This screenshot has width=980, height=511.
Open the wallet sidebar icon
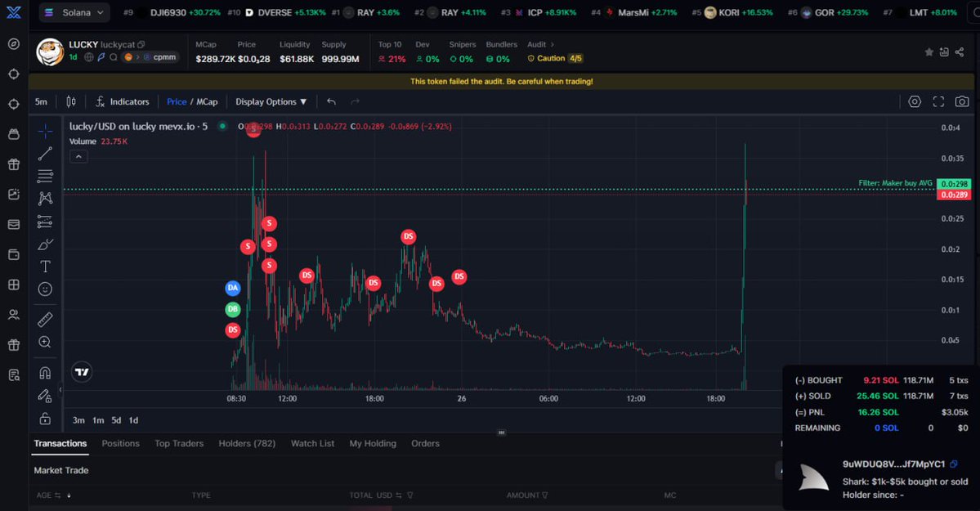pyautogui.click(x=14, y=254)
